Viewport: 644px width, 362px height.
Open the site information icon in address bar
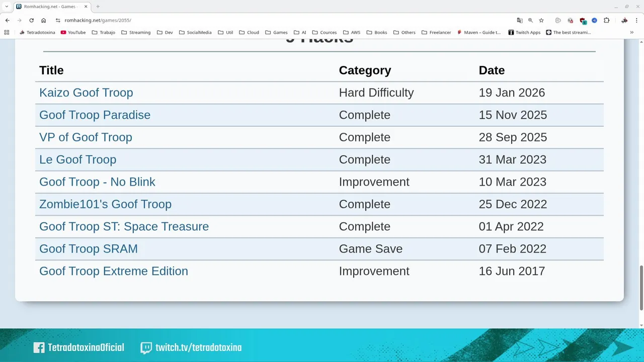click(x=58, y=20)
